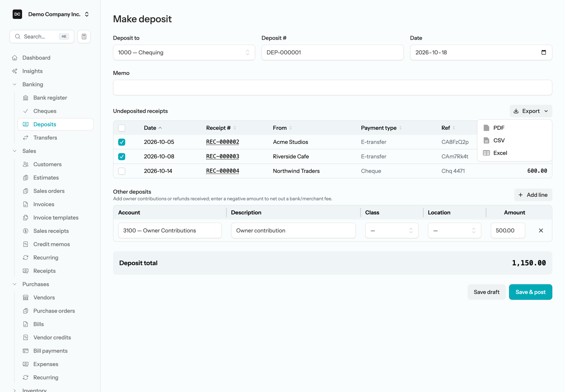This screenshot has height=392, width=565.
Task: Collapse the Sales section
Action: [x=29, y=151]
